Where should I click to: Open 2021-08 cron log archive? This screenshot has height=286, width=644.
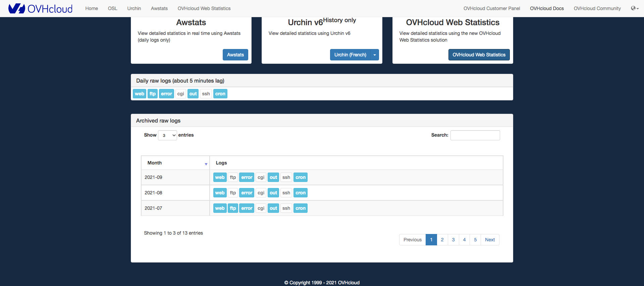301,193
